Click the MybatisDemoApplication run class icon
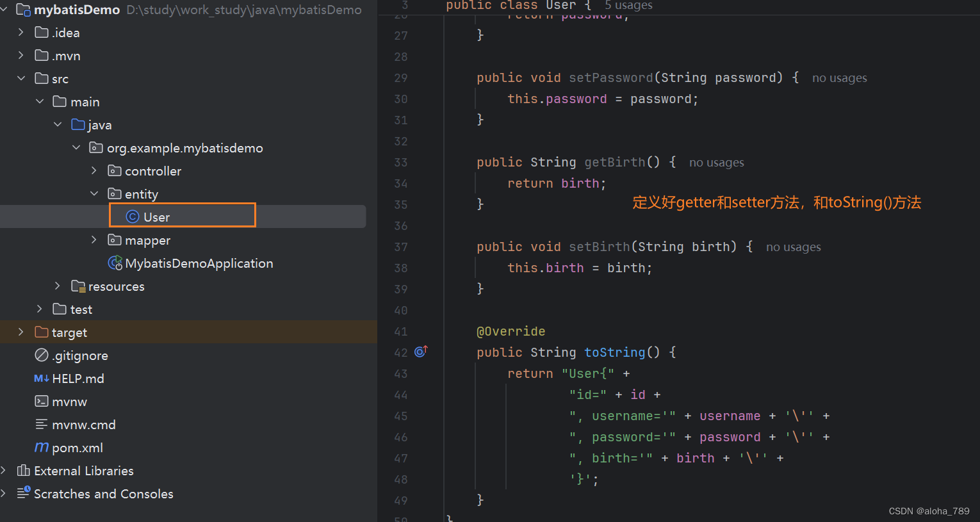This screenshot has width=980, height=522. [115, 263]
